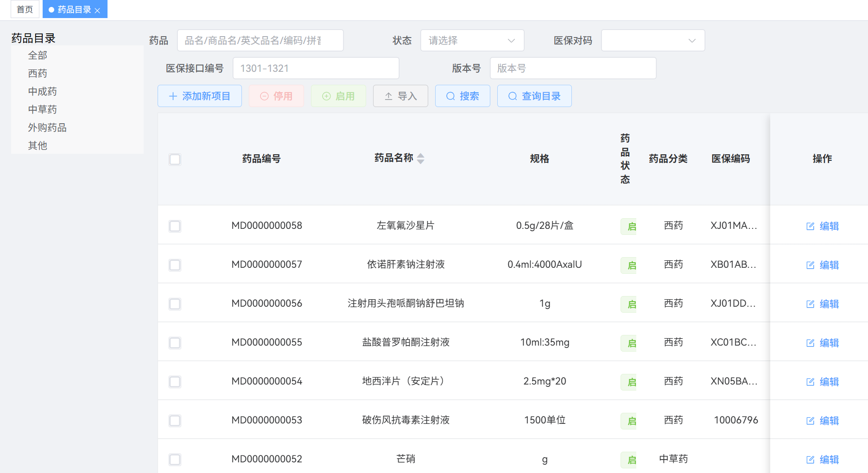This screenshot has width=868, height=473.
Task: Click drug number MD0000000054
Action: (267, 381)
